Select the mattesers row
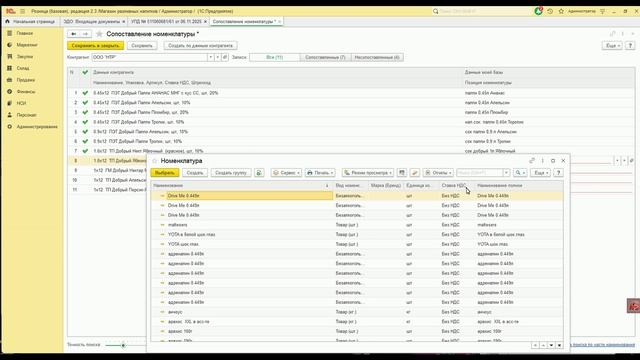The width and height of the screenshot is (640, 360). pos(357,225)
